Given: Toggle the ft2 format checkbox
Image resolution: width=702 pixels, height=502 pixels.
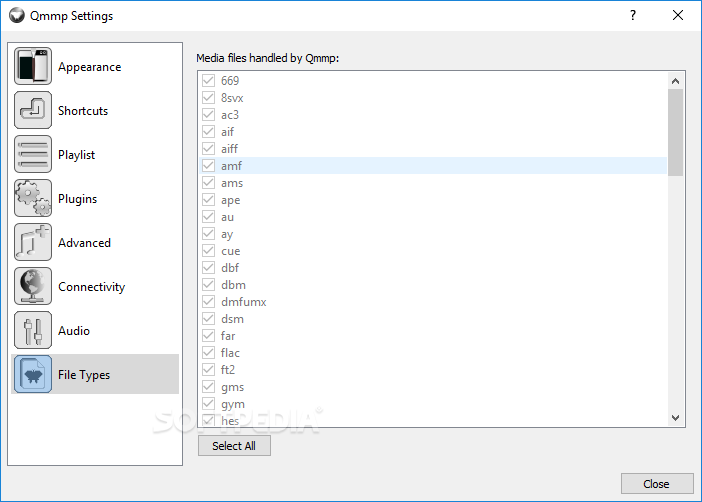Looking at the screenshot, I should click(x=208, y=370).
